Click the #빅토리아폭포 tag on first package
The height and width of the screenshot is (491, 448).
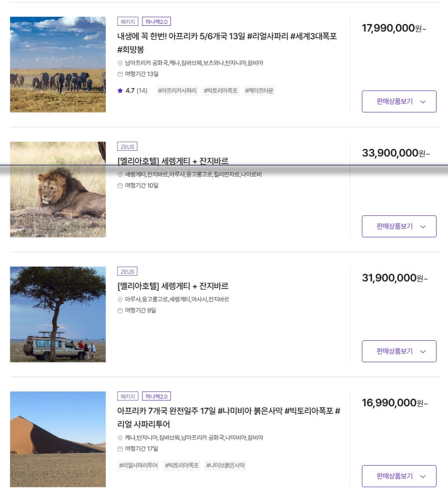pos(221,91)
